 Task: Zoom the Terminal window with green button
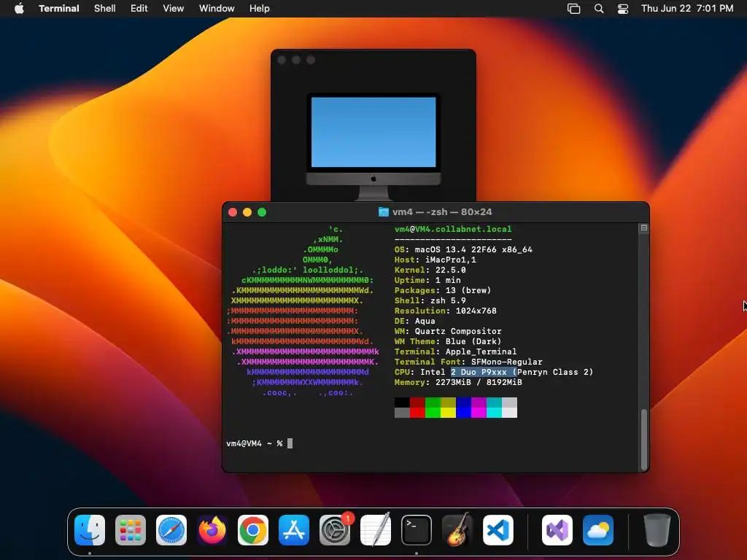(x=262, y=212)
